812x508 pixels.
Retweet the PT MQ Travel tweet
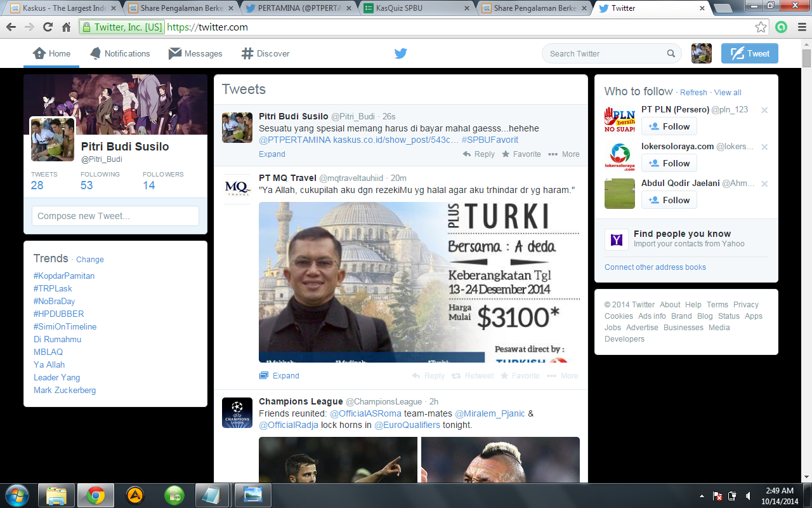pyautogui.click(x=473, y=376)
